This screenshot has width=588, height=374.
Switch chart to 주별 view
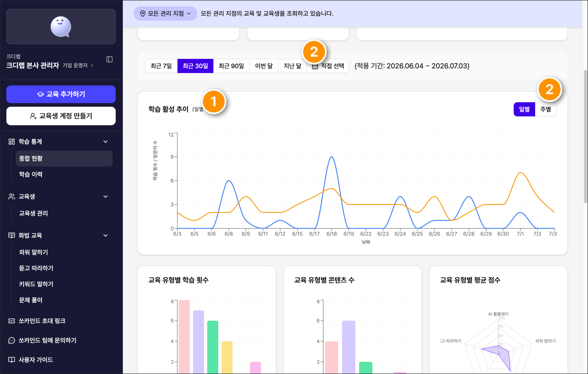point(545,109)
